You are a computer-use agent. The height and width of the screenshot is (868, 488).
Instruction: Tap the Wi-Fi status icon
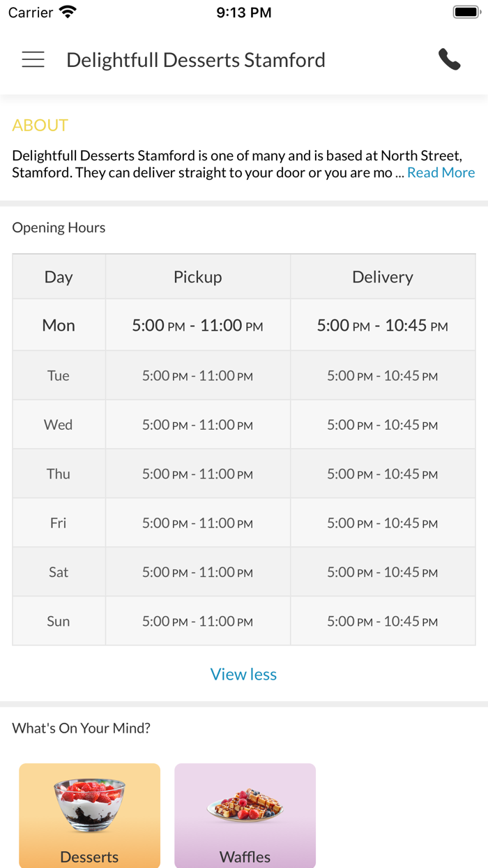[68, 12]
